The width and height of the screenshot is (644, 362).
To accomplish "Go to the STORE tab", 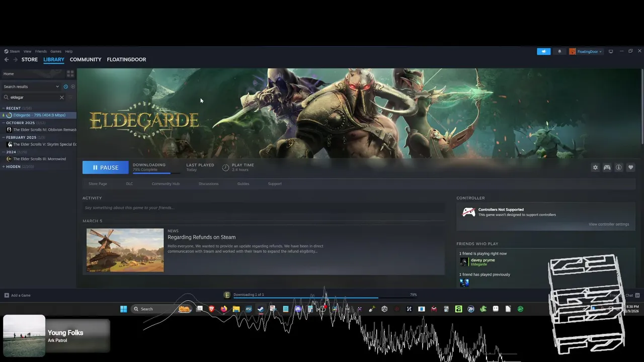I will [30, 59].
